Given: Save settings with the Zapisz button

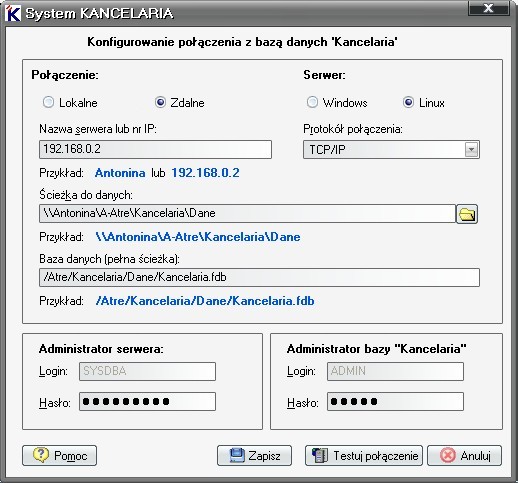Looking at the screenshot, I should pyautogui.click(x=254, y=455).
